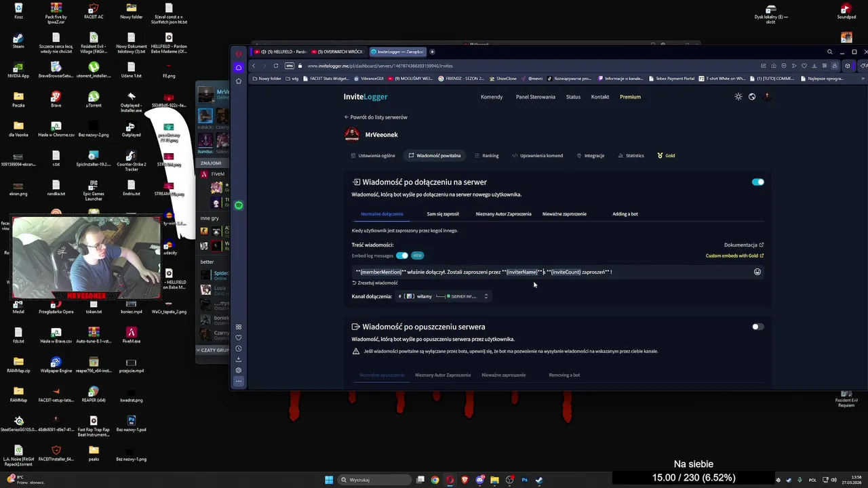868x488 pixels.
Task: Select Integracje tab
Action: pos(591,156)
